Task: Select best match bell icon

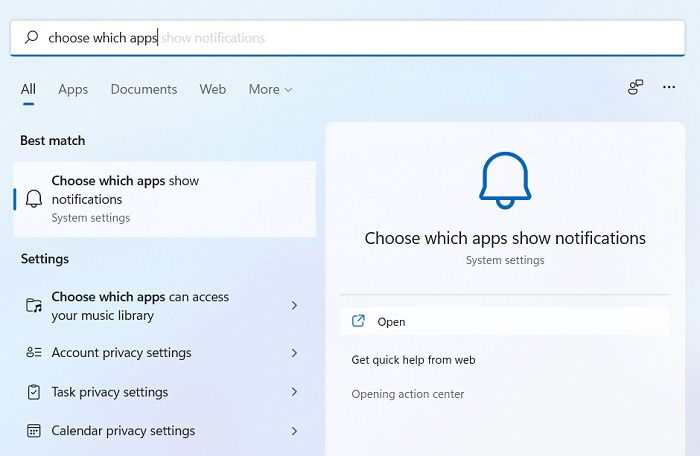Action: [34, 199]
